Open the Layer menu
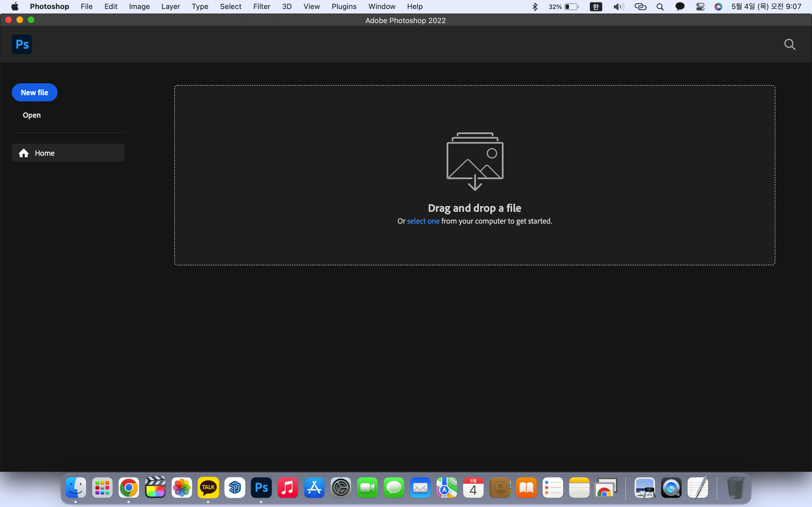The height and width of the screenshot is (507, 812). pos(171,6)
